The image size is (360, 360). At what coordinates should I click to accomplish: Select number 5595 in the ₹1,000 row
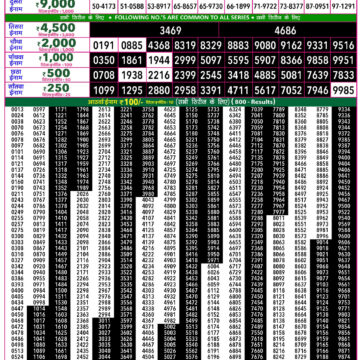pyautogui.click(x=238, y=60)
